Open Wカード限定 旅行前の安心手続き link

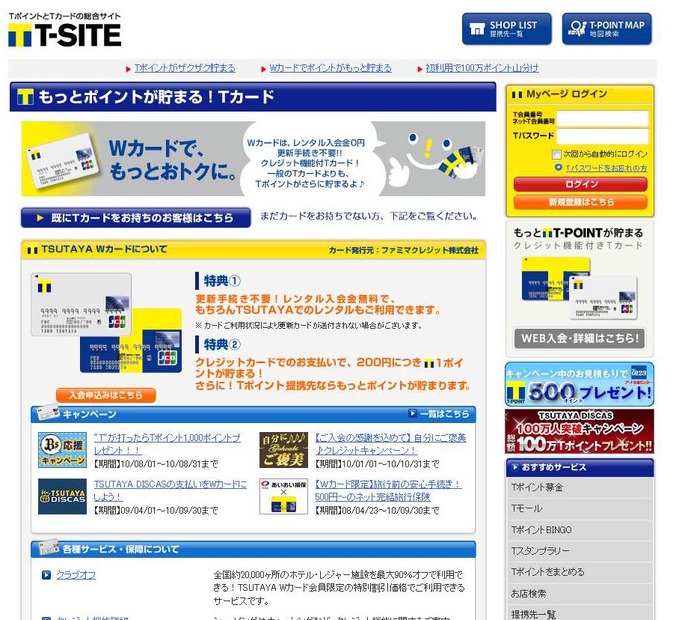pos(388,490)
